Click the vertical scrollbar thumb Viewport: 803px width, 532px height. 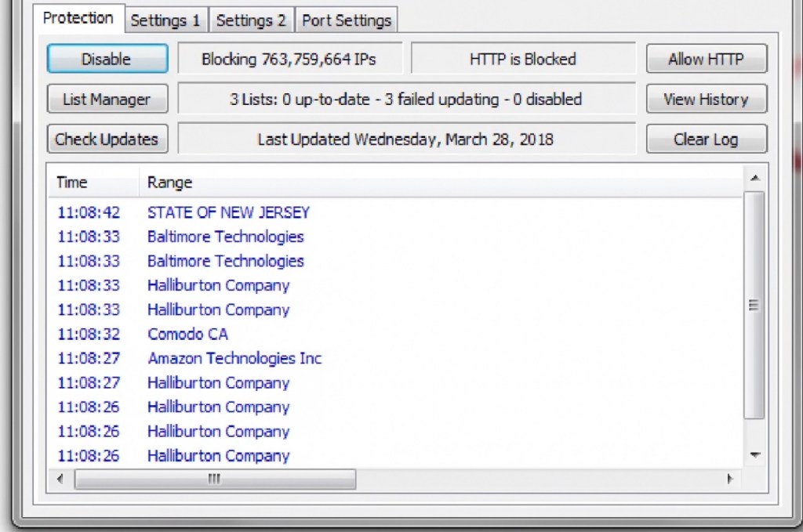tap(754, 306)
